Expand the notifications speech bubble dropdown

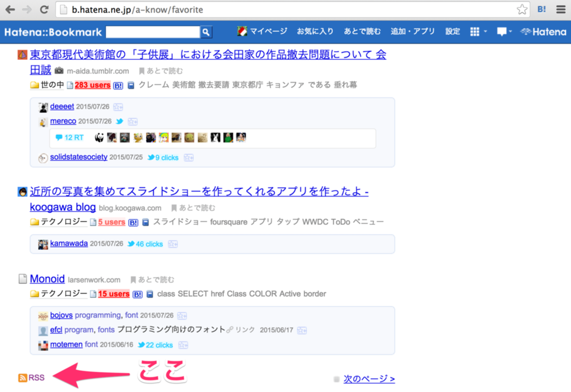click(x=505, y=32)
